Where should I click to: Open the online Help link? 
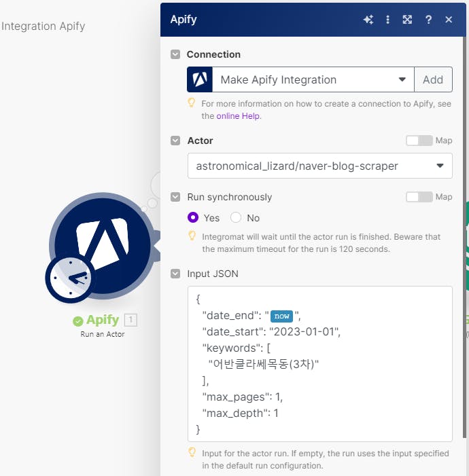[238, 116]
